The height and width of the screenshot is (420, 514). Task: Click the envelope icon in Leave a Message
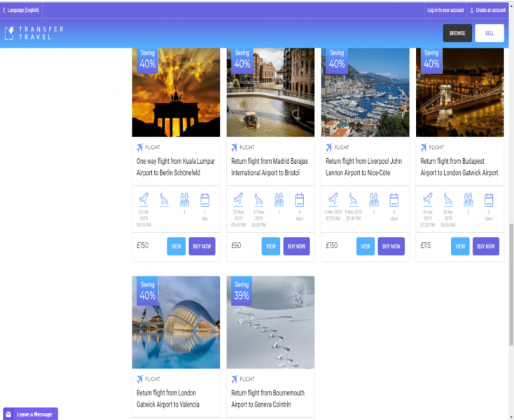pyautogui.click(x=9, y=414)
